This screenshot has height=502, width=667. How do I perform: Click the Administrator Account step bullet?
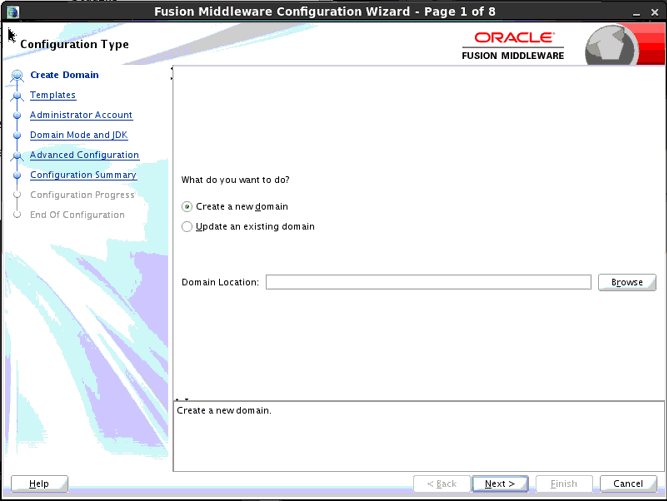pos(17,115)
